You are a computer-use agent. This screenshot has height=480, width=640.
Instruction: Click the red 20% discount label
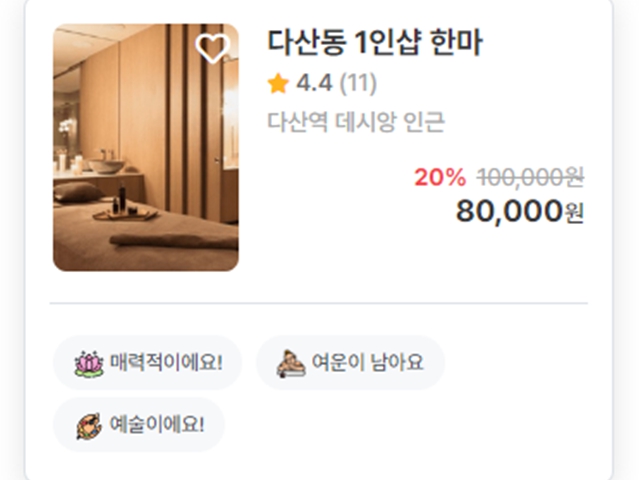(x=440, y=178)
